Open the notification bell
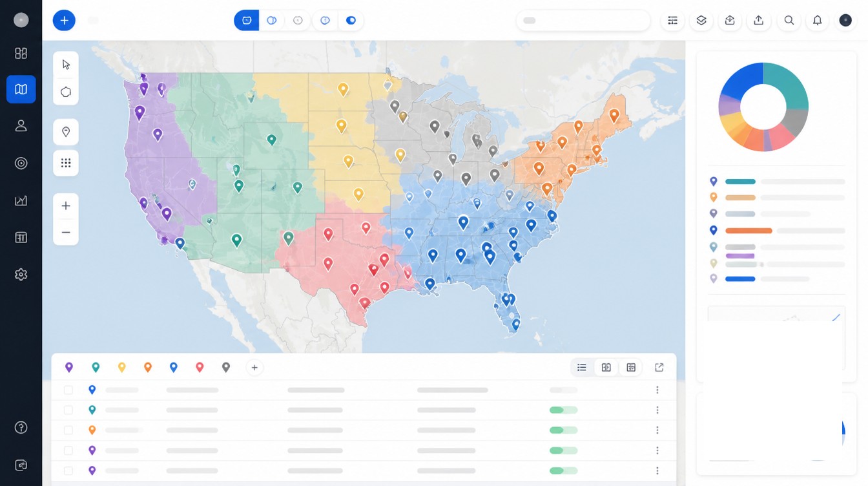This screenshot has width=868, height=486. [817, 20]
